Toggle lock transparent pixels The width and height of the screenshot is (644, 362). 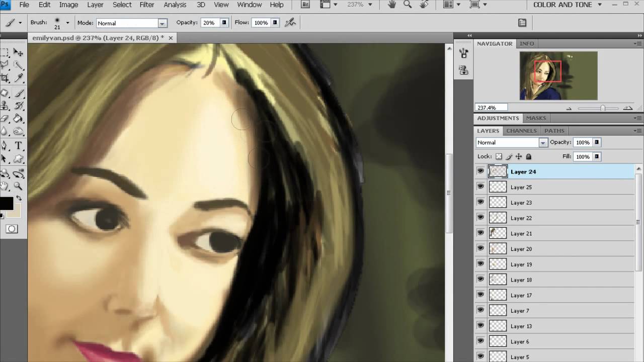[x=499, y=156]
